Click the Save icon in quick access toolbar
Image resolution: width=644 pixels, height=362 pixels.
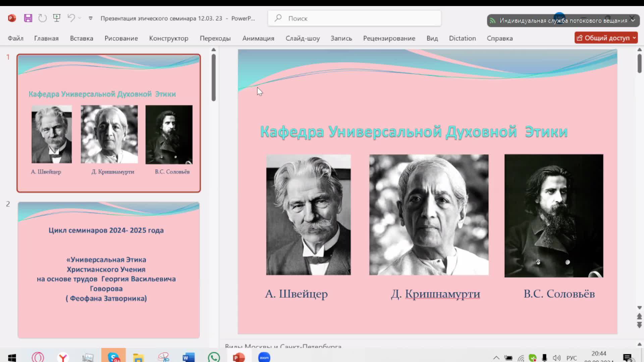coord(28,18)
